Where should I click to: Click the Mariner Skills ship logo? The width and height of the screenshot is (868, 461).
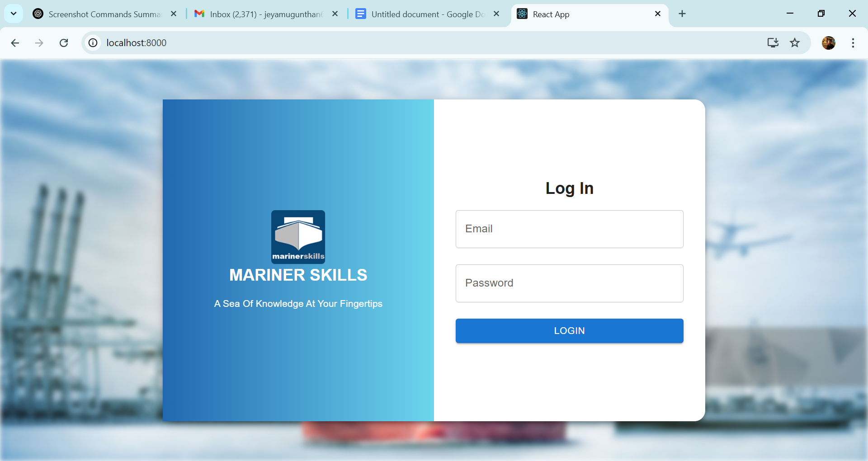298,236
